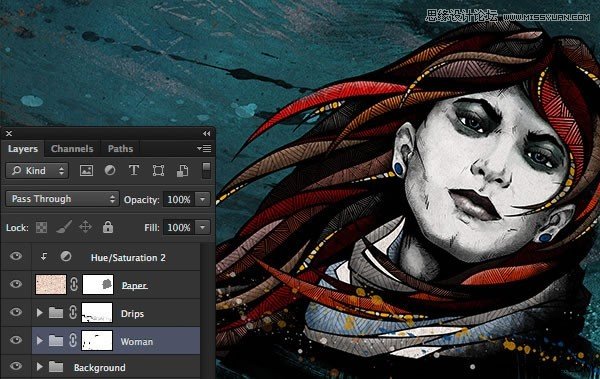Filter layers by smart object icon
600x379 pixels.
[183, 170]
